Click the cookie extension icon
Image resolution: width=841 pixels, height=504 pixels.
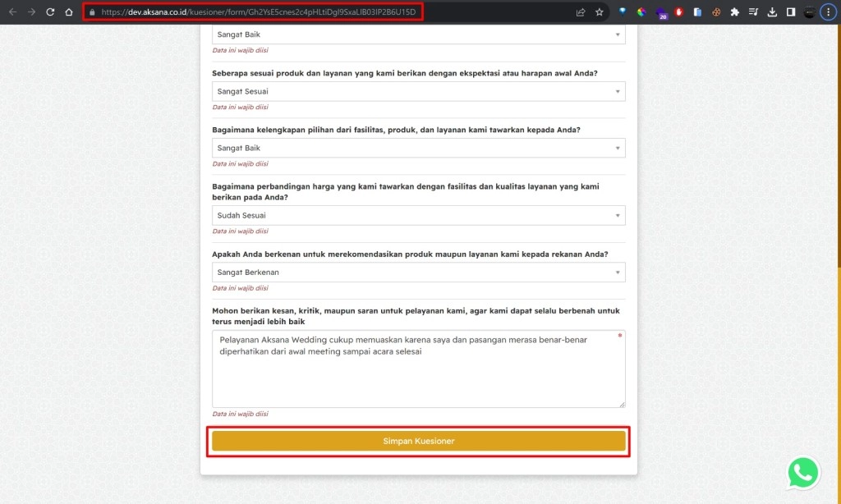[716, 12]
